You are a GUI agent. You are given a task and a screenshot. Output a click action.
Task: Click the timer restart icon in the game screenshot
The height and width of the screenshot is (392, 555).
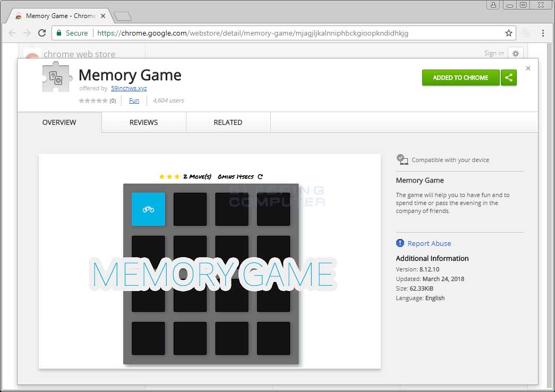[x=260, y=176]
